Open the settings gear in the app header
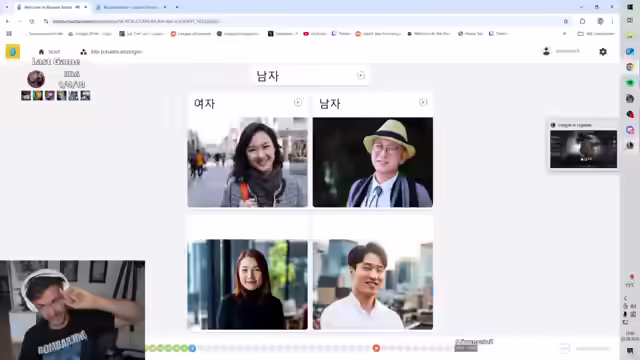This screenshot has height=360, width=640. 603,52
